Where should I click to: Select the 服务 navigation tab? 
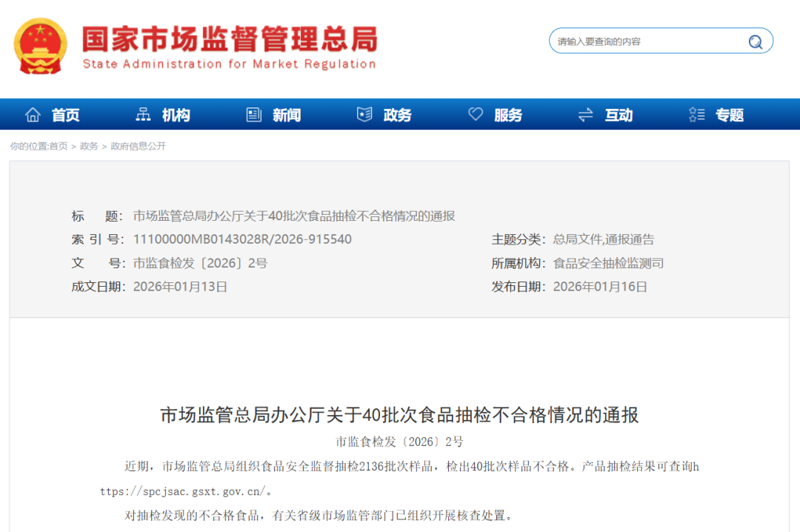[508, 116]
